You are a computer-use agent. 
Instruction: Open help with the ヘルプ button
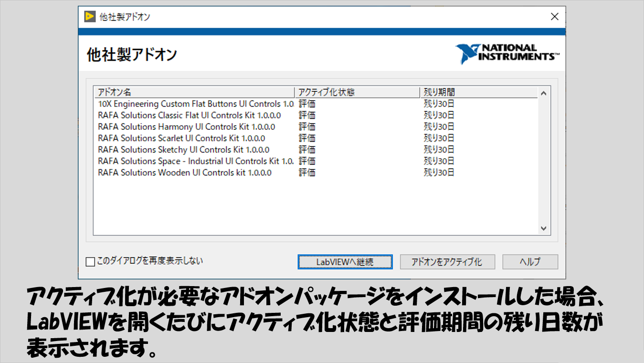pyautogui.click(x=530, y=262)
